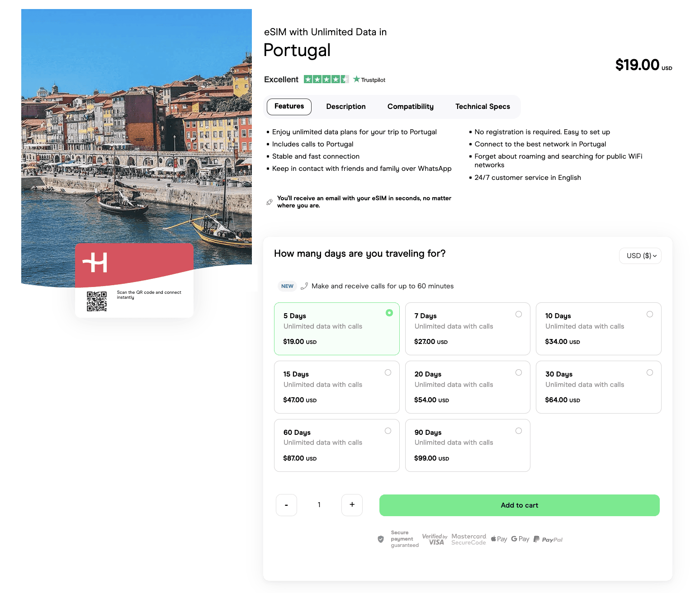Image resolution: width=700 pixels, height=593 pixels.
Task: Select the 60 Days plan card
Action: 336,445
